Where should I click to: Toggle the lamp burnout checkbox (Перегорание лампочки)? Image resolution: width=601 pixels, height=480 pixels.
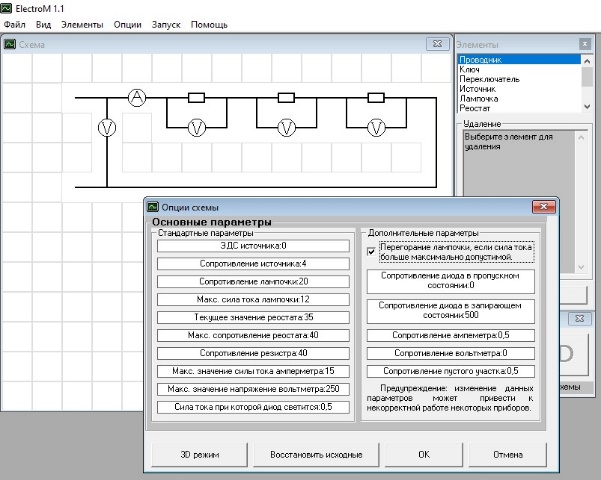click(372, 252)
